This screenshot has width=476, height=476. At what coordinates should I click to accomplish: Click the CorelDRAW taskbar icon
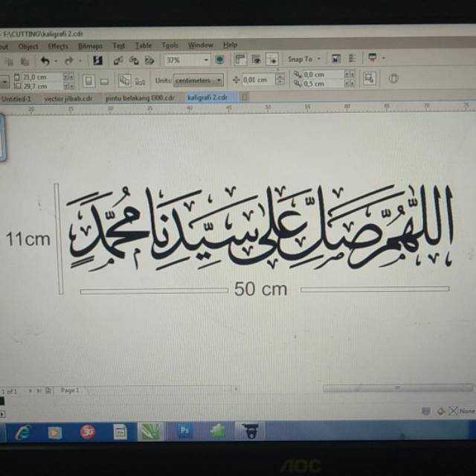click(151, 431)
